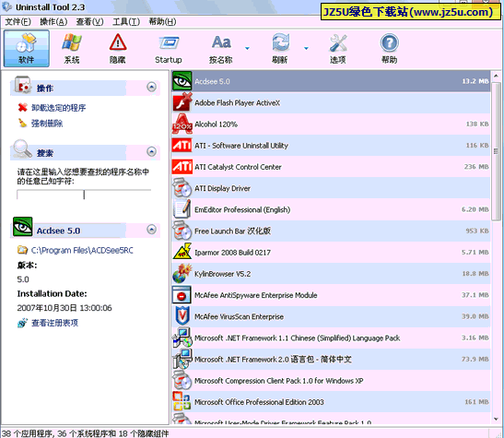Click the broom force-delete icon

pyautogui.click(x=22, y=123)
